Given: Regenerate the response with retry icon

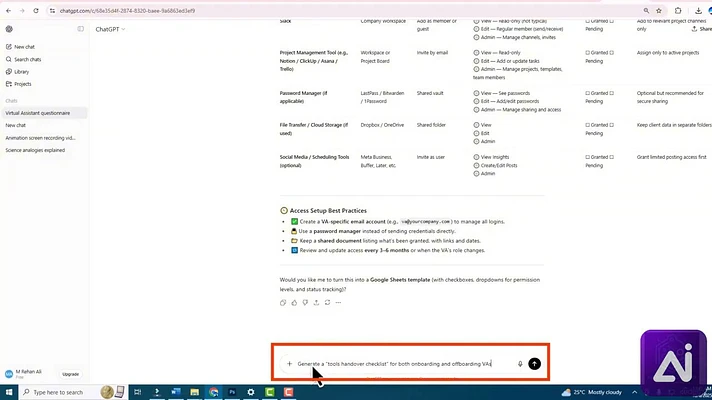Looking at the screenshot, I should pos(327,303).
